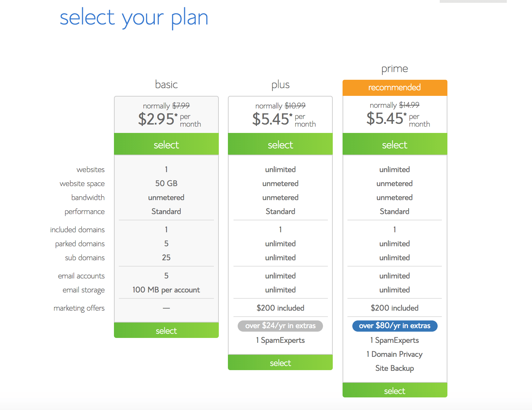Screen dimensions: 532x410
Task: Click 1 SpamExperts under plus plan
Action: [280, 340]
